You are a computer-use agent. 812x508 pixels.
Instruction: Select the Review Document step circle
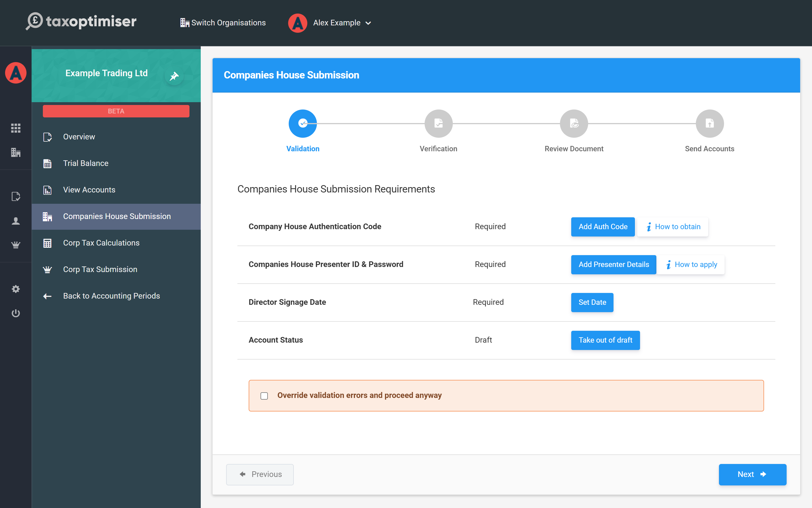pyautogui.click(x=574, y=124)
